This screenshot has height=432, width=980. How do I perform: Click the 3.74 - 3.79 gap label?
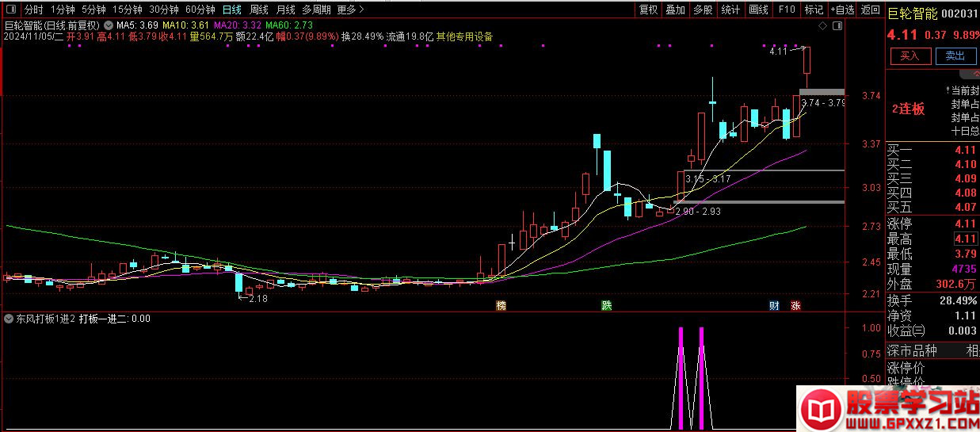pyautogui.click(x=822, y=104)
